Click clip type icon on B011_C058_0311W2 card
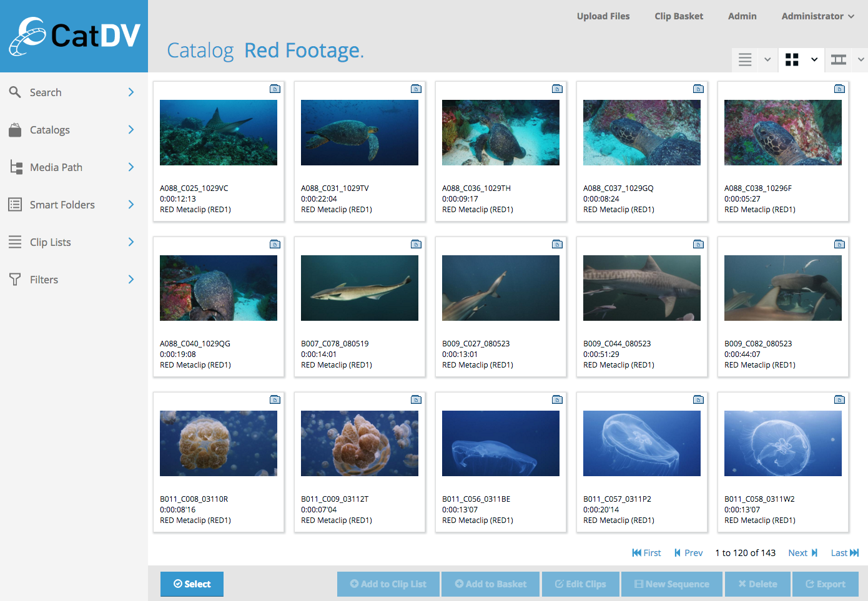The width and height of the screenshot is (868, 601). pos(839,400)
